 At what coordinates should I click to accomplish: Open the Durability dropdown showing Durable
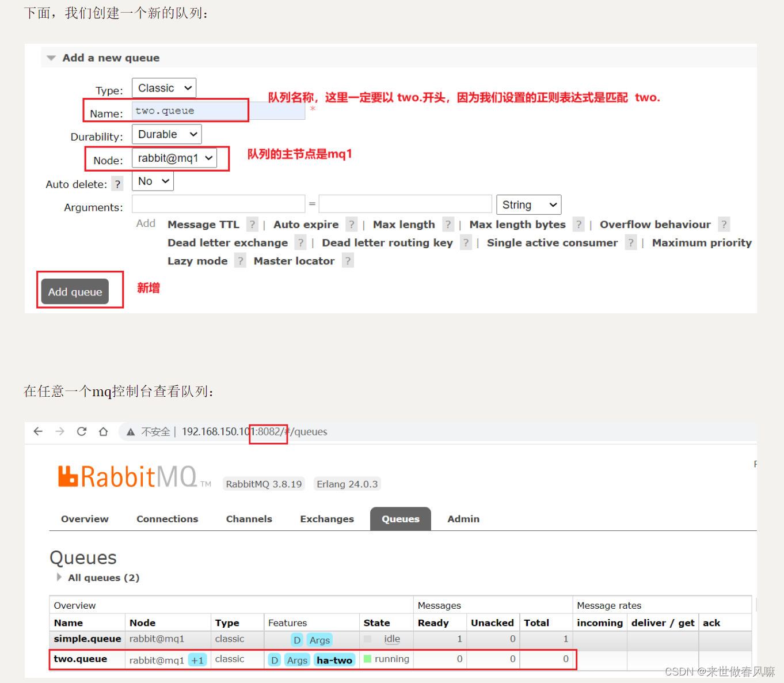click(x=166, y=134)
